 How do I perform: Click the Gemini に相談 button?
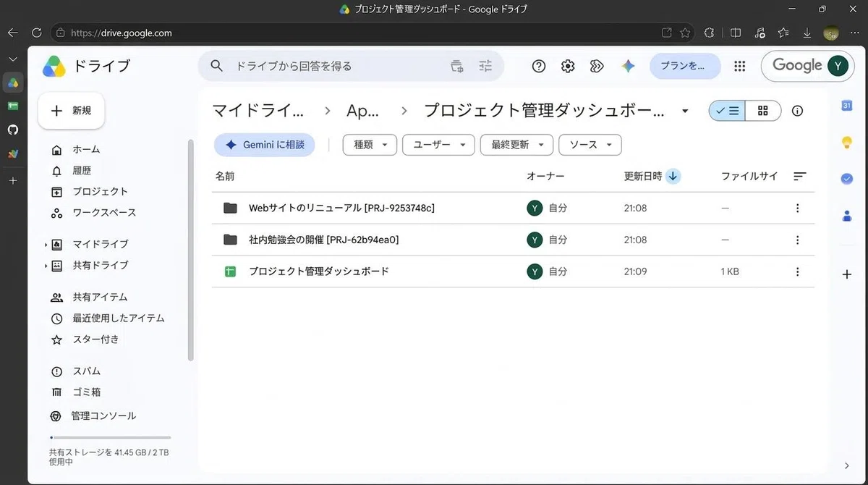point(264,145)
